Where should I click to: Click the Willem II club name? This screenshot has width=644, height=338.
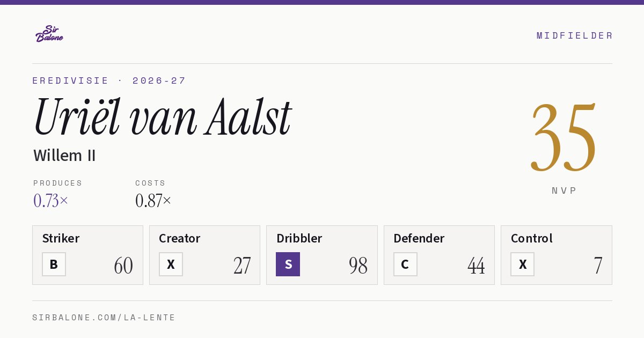(64, 156)
